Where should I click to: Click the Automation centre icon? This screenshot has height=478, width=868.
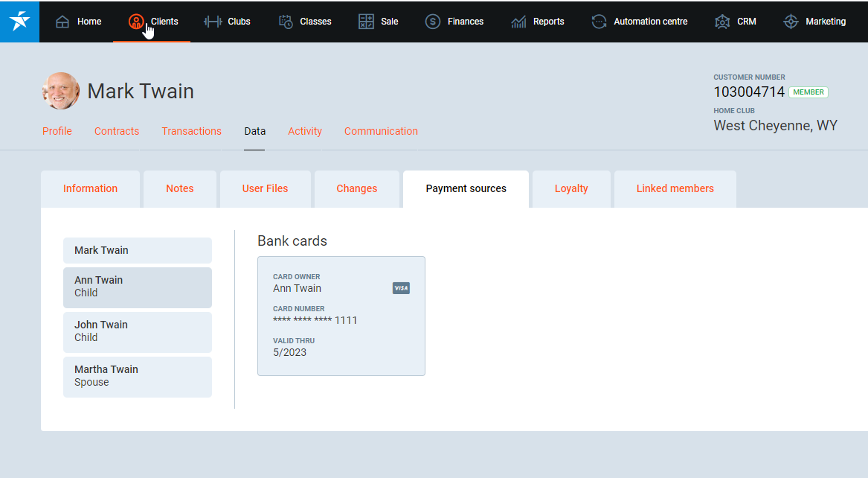pyautogui.click(x=599, y=22)
